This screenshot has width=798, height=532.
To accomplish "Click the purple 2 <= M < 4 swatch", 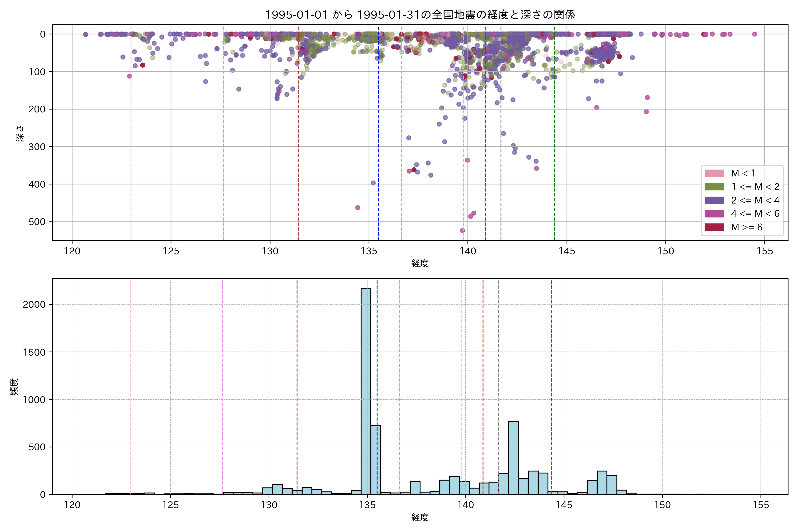I will point(714,200).
